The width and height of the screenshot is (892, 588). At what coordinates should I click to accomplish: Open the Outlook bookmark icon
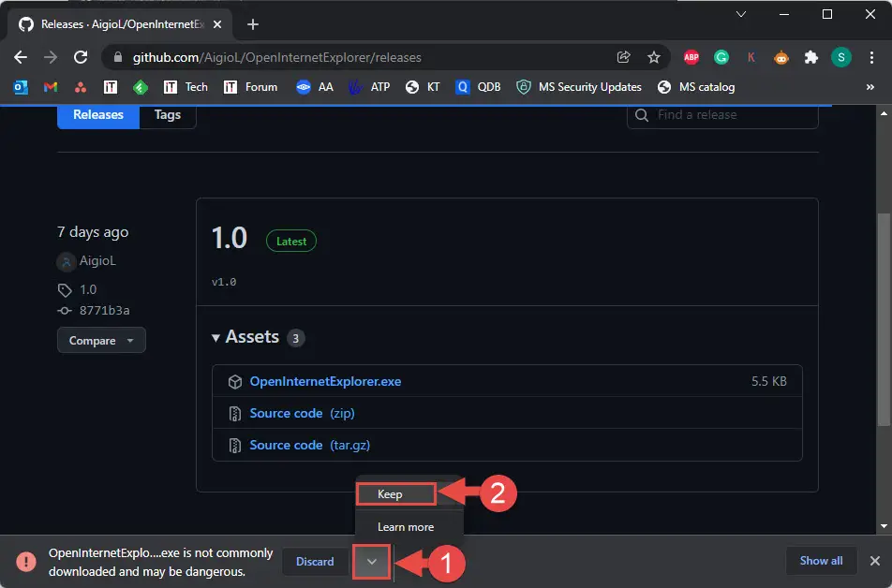pos(21,87)
